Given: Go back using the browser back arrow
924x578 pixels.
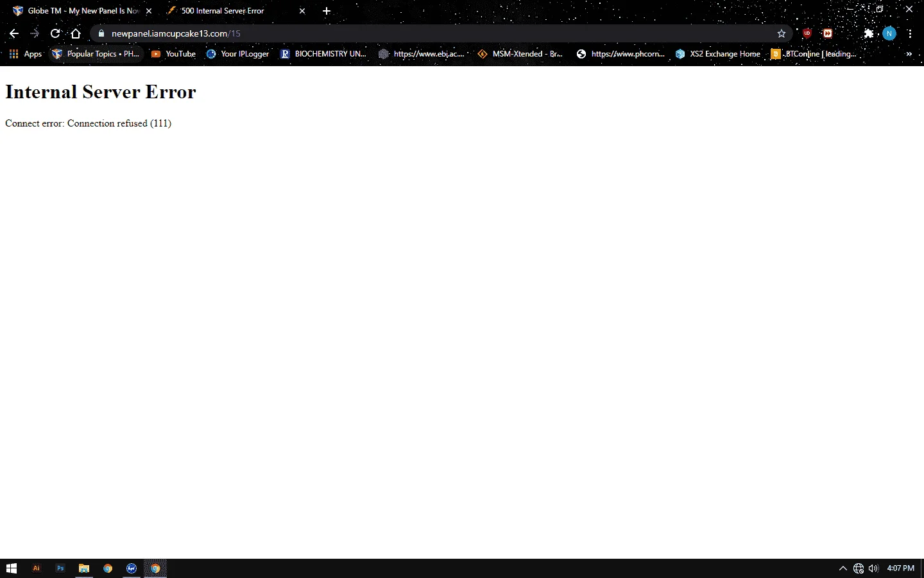Looking at the screenshot, I should pyautogui.click(x=14, y=33).
